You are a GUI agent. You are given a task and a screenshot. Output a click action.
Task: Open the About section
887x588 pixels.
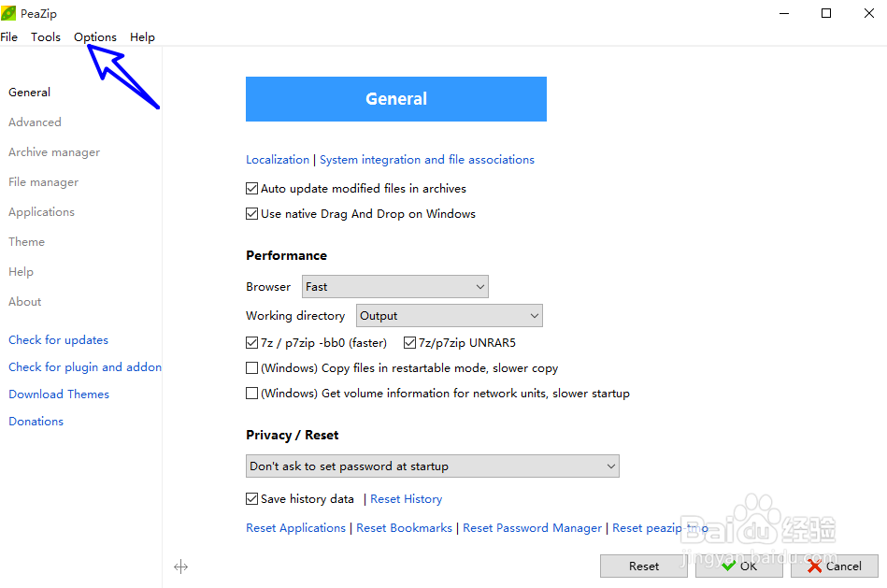click(x=25, y=302)
